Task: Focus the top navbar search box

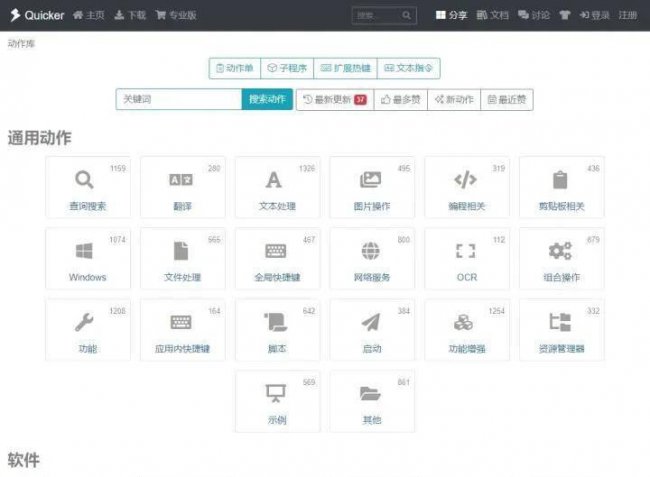Action: tap(384, 15)
